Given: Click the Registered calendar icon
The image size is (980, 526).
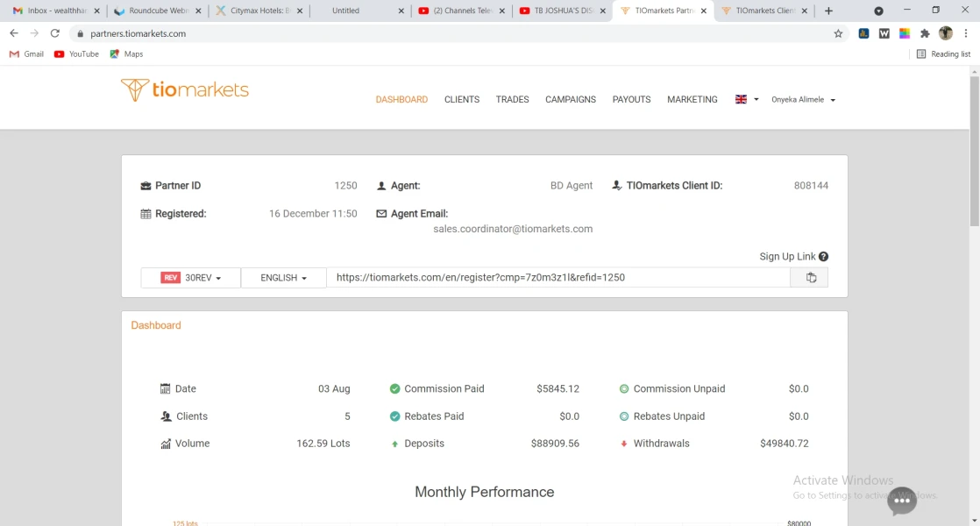Looking at the screenshot, I should click(146, 214).
